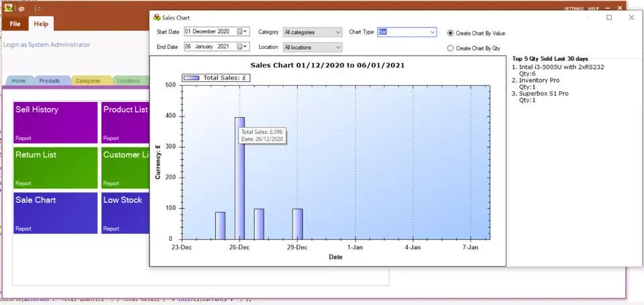The height and width of the screenshot is (305, 644).
Task: Open the quick access customize arrow
Action: tap(38, 8)
